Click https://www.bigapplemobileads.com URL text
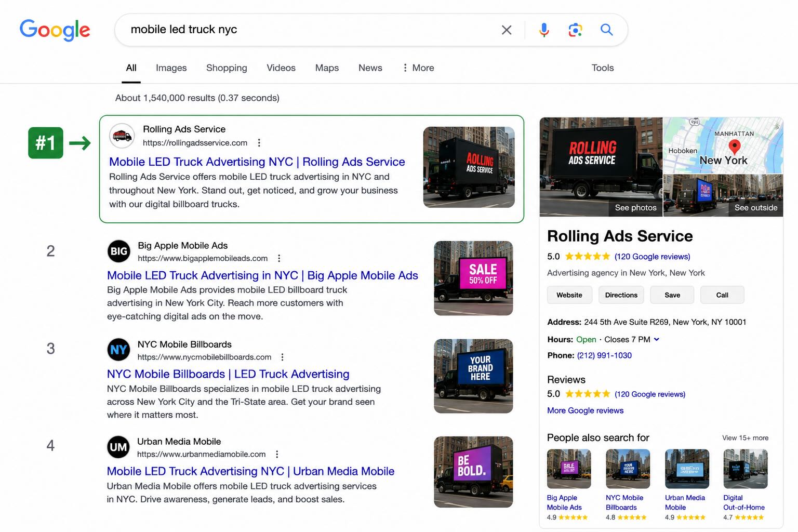The width and height of the screenshot is (798, 532). click(203, 258)
